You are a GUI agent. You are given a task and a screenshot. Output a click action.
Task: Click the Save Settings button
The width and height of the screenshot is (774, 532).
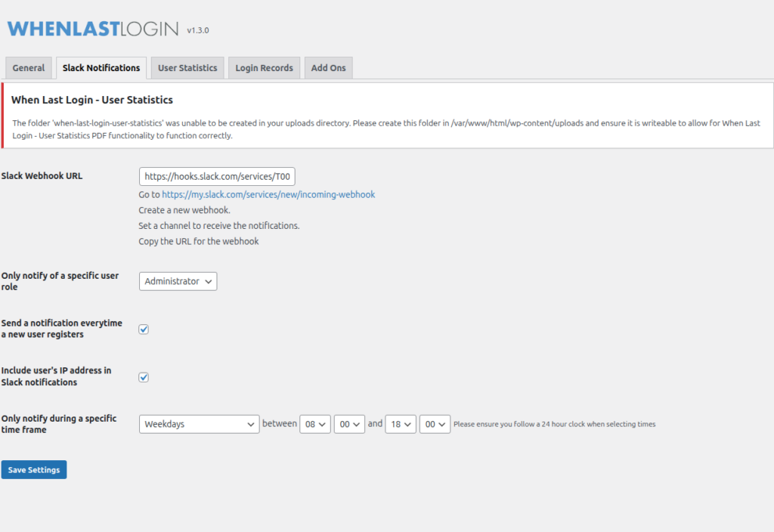[x=34, y=470]
